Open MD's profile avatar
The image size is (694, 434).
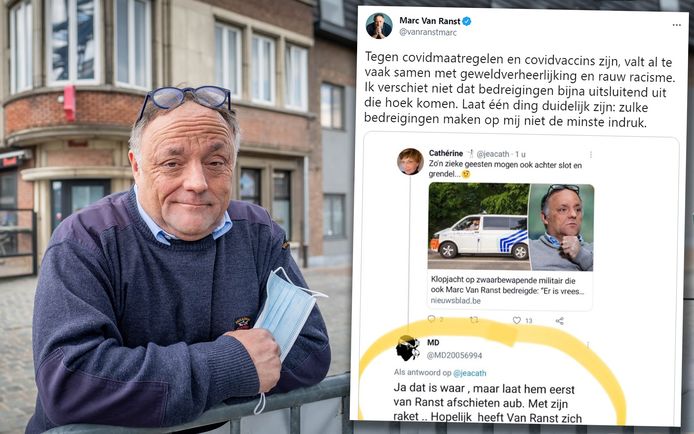click(408, 348)
